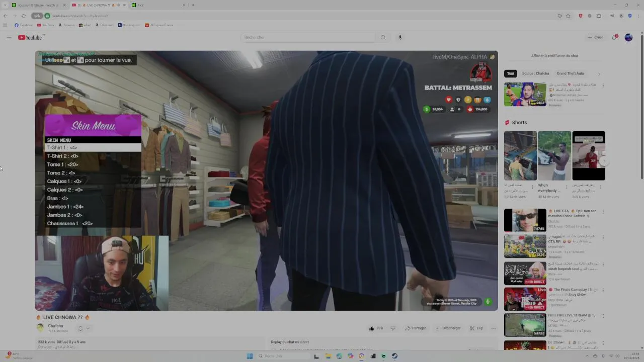Screen dimensions: 644x362
Task: Open the 'when everybody' Shorts thumbnail
Action: [554, 156]
